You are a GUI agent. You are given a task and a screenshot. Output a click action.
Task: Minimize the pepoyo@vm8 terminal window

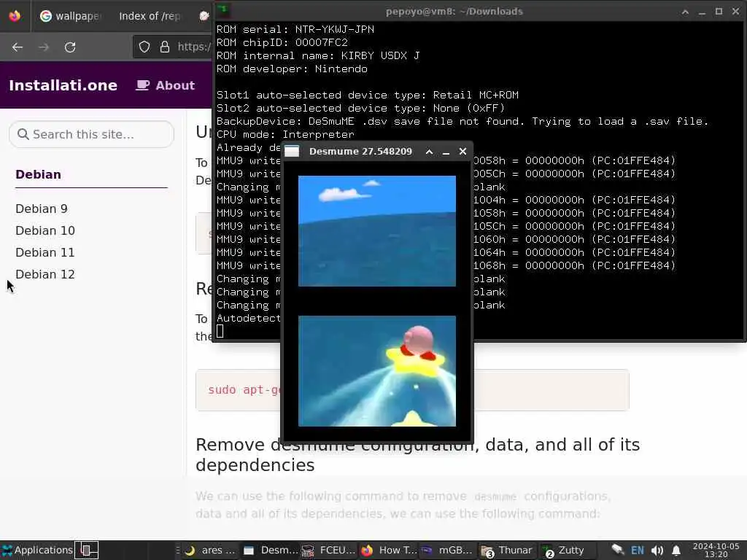(x=702, y=12)
